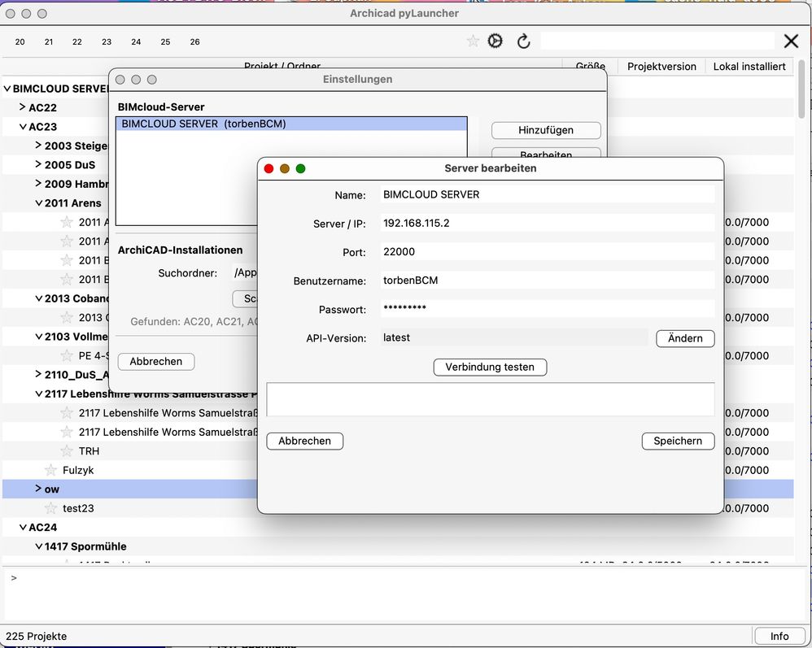Select version 23 tab
812x648 pixels.
pyautogui.click(x=107, y=42)
